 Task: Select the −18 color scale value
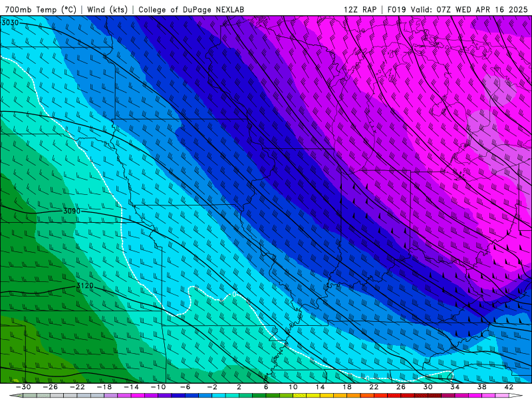tap(104, 387)
